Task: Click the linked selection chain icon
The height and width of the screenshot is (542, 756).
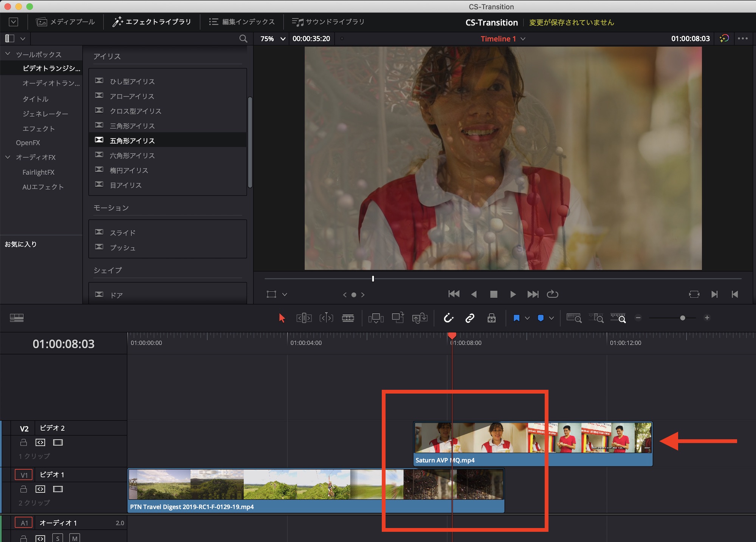Action: point(469,318)
